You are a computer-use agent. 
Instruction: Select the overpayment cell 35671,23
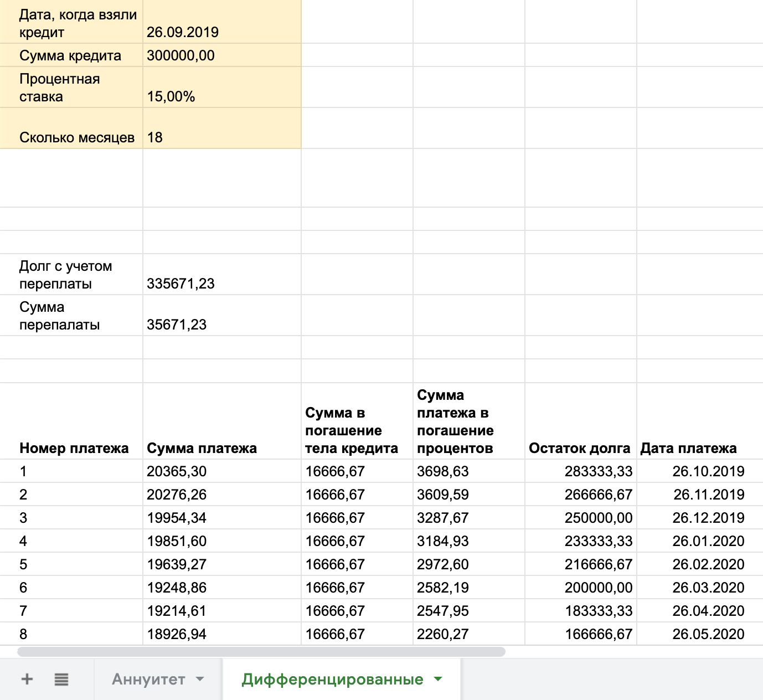tap(222, 316)
